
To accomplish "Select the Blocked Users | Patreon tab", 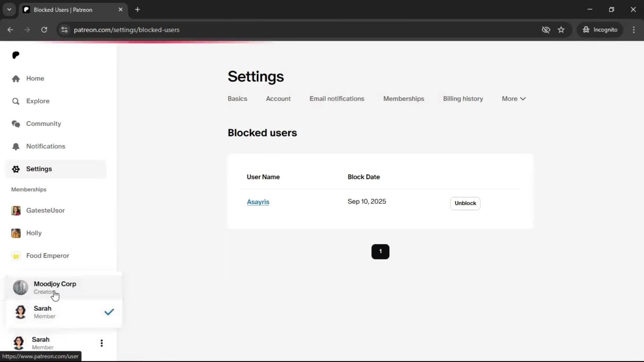I will (x=73, y=10).
